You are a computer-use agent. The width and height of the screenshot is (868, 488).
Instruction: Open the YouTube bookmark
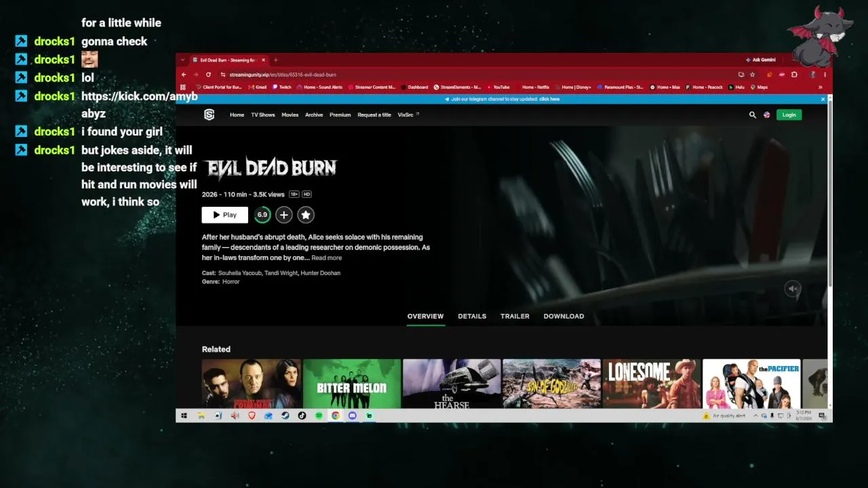(498, 87)
